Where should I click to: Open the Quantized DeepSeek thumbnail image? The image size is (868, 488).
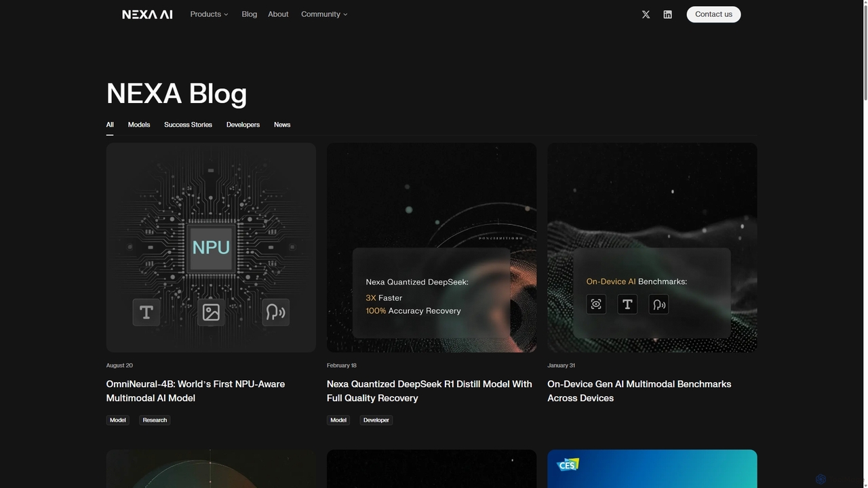coord(431,247)
